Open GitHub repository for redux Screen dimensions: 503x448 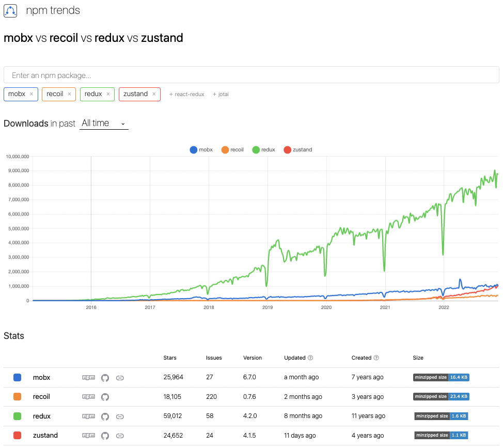coord(105,416)
